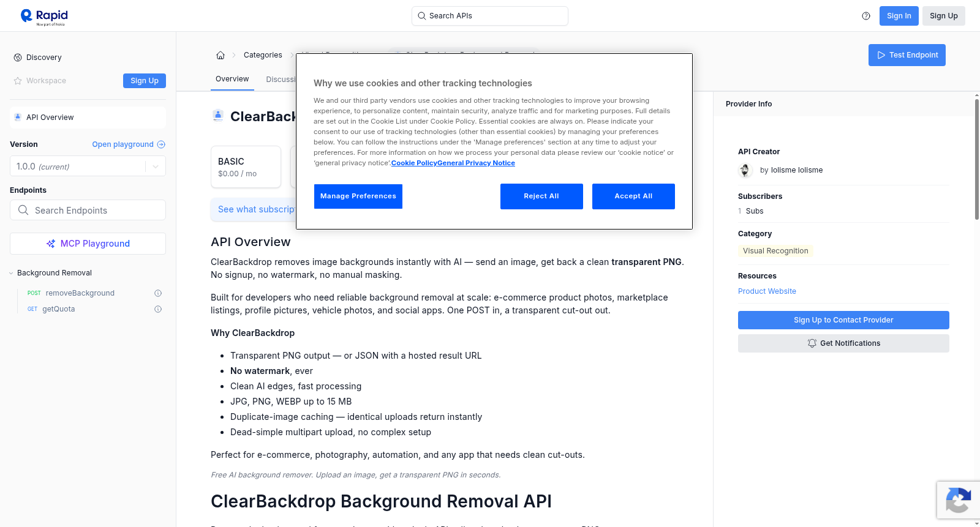Open info icon for removeBackground endpoint
This screenshot has width=980, height=527.
158,293
